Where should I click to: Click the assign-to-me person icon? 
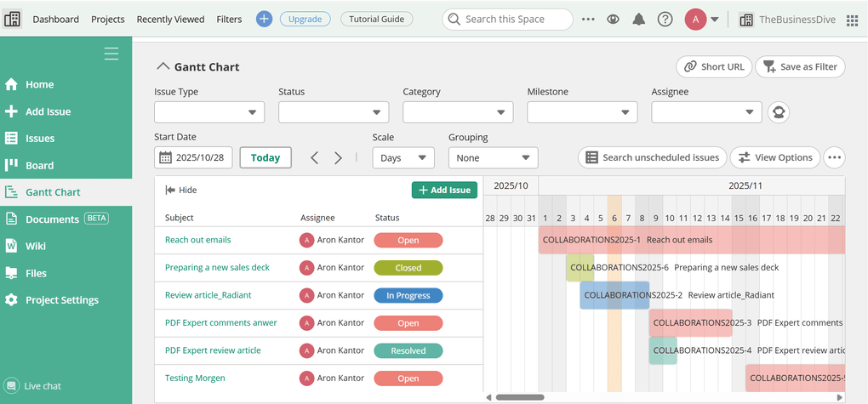[779, 112]
